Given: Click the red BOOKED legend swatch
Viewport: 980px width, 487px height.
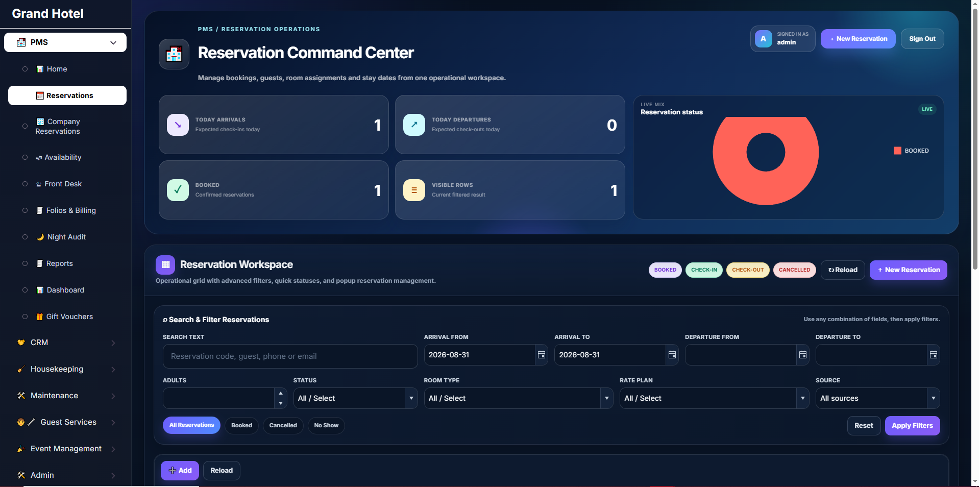Looking at the screenshot, I should pyautogui.click(x=897, y=151).
